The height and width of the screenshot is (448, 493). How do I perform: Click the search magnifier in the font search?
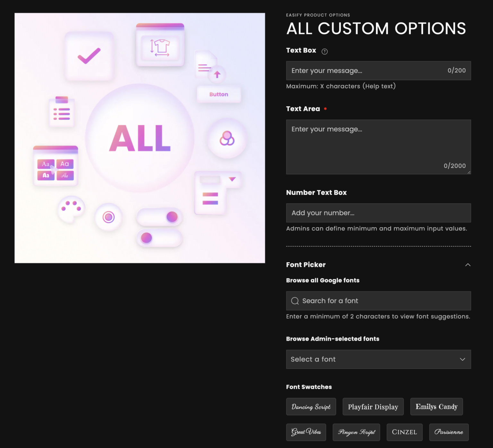[x=295, y=301]
